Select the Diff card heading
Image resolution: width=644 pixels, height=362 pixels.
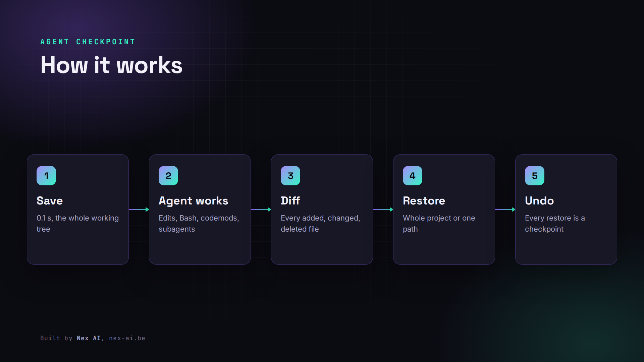pyautogui.click(x=290, y=201)
